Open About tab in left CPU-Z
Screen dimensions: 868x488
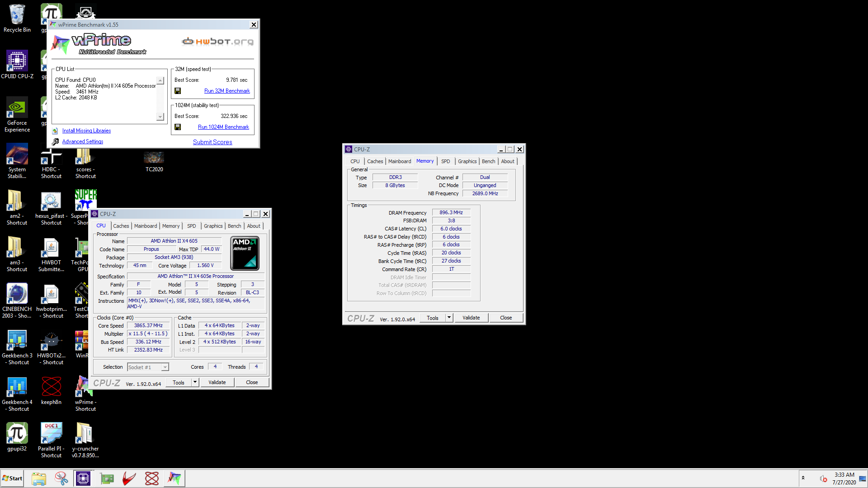(x=254, y=226)
